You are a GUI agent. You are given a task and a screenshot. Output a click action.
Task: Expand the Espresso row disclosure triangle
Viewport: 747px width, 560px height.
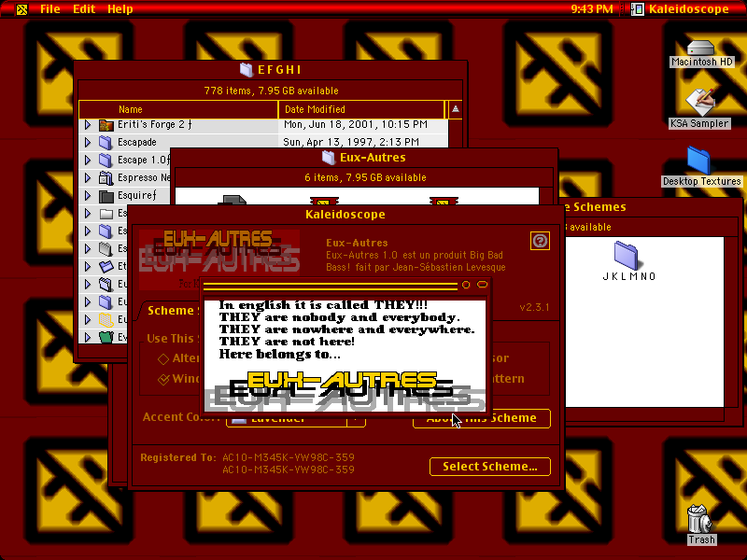point(88,177)
